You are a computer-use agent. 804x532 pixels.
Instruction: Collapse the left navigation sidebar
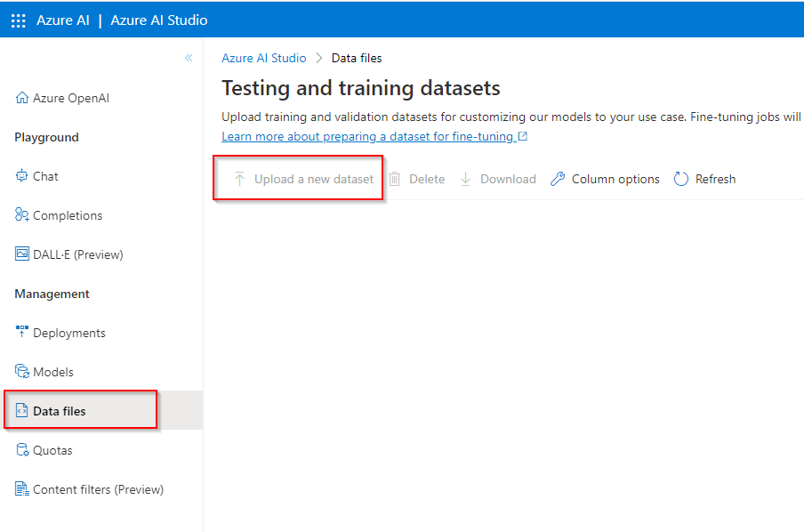[x=189, y=57]
